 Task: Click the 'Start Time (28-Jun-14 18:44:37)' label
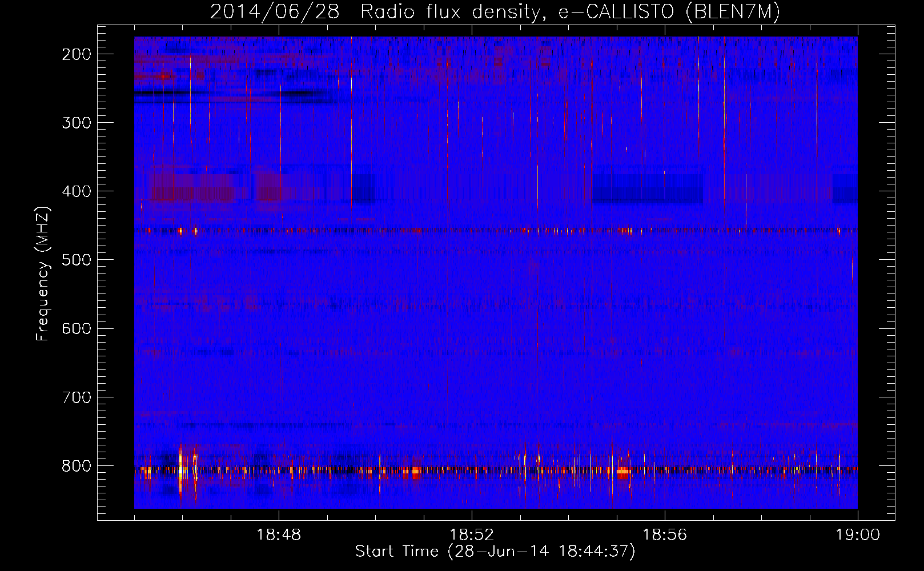[x=495, y=552]
